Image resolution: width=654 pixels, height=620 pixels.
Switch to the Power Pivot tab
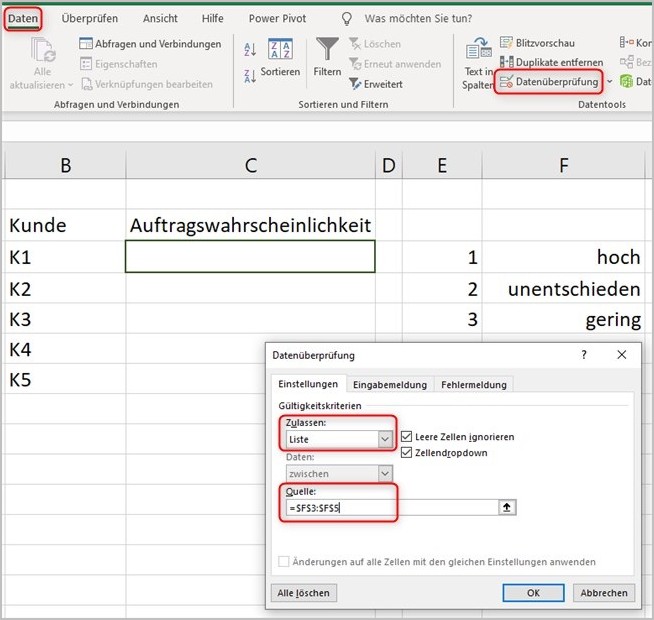pos(277,19)
